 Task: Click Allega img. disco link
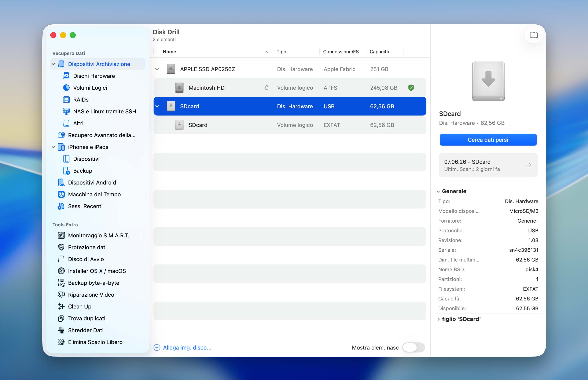click(x=187, y=347)
